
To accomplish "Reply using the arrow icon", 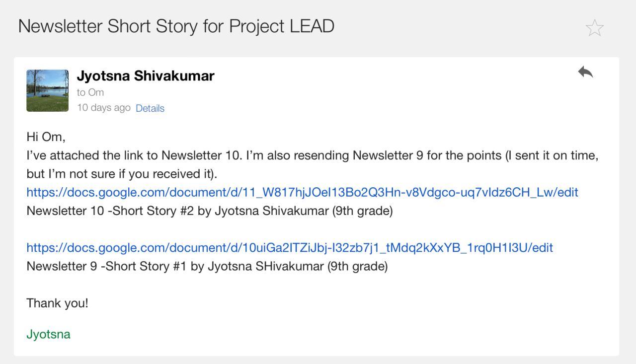I will pos(585,73).
